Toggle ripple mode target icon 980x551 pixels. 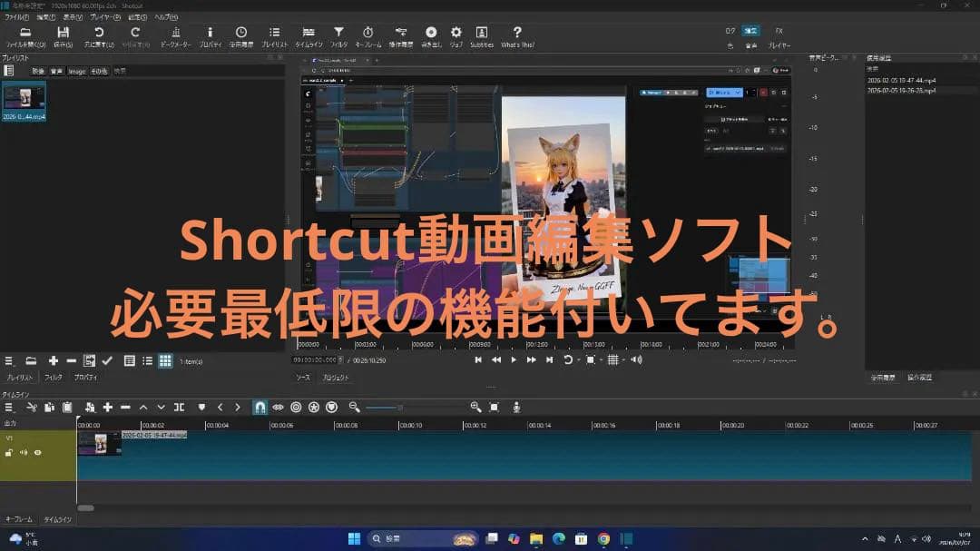coord(296,408)
